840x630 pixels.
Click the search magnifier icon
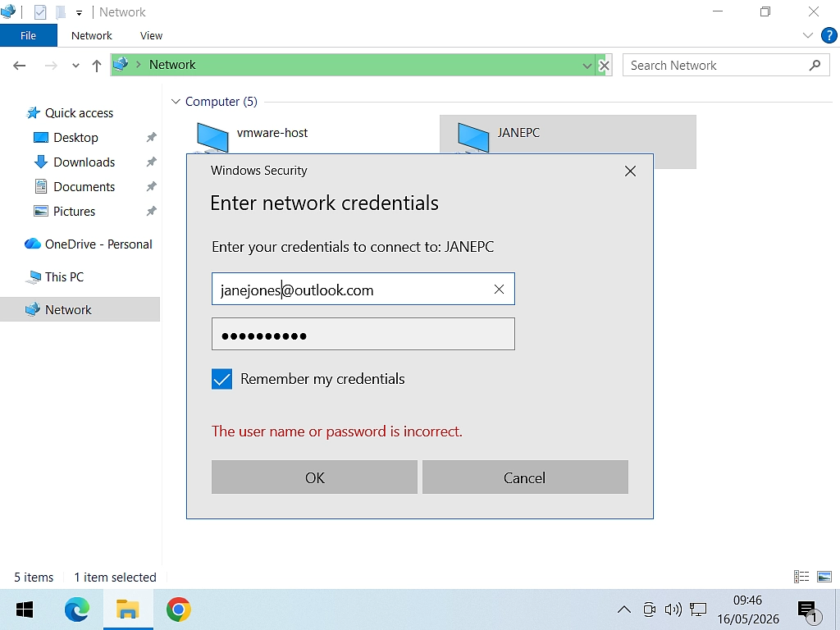point(815,66)
